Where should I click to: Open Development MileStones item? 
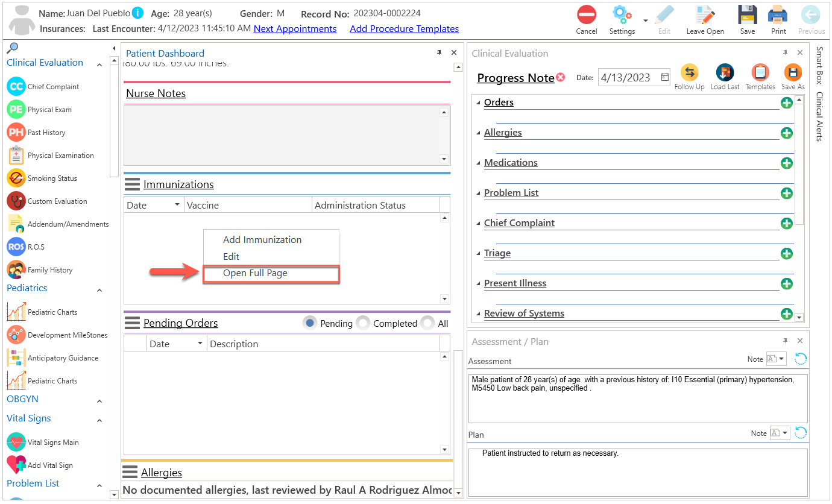57,335
